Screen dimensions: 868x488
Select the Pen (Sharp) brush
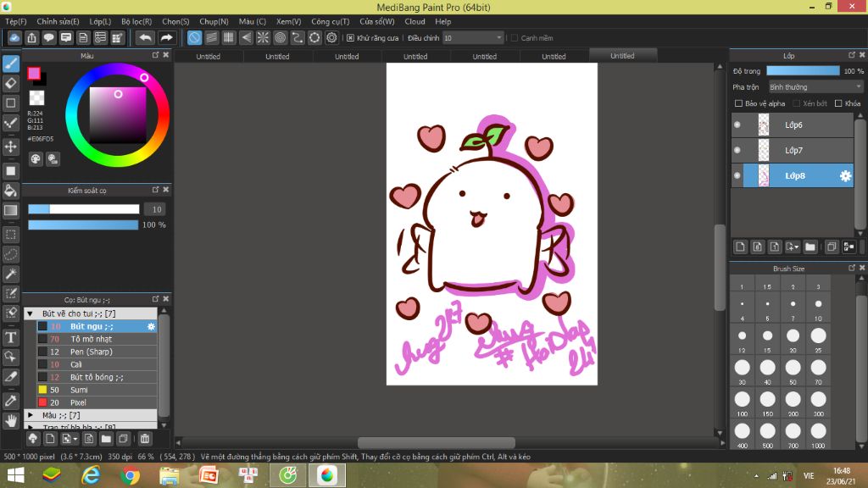pyautogui.click(x=97, y=352)
